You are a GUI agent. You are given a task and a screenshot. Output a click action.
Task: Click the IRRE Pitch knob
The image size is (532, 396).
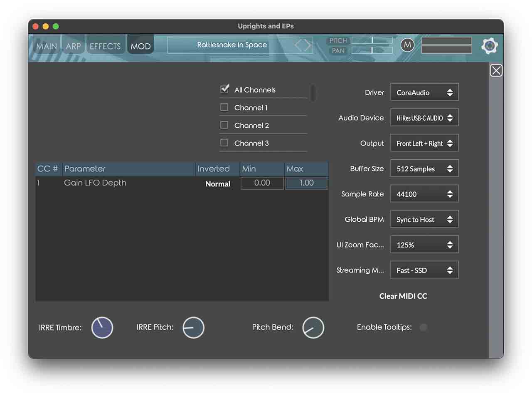194,327
